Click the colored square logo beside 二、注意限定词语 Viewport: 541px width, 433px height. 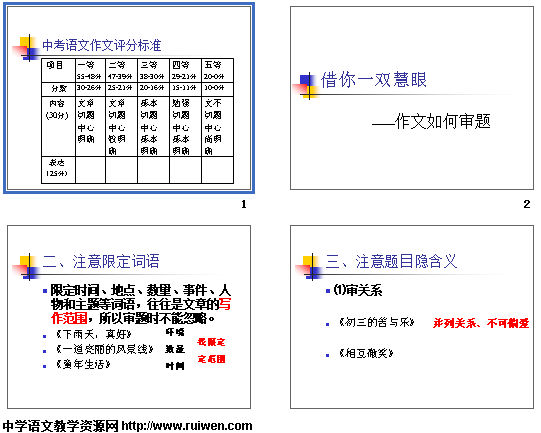coord(26,267)
